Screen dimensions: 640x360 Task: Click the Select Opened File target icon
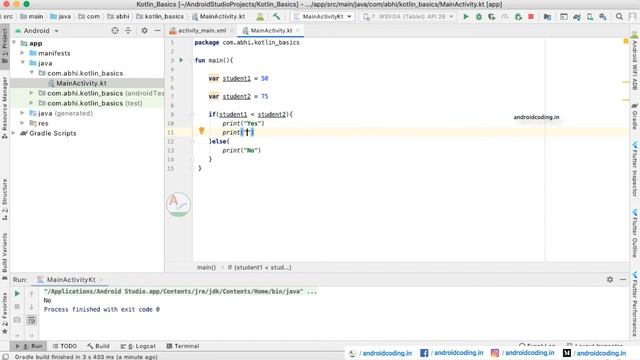pyautogui.click(x=115, y=31)
